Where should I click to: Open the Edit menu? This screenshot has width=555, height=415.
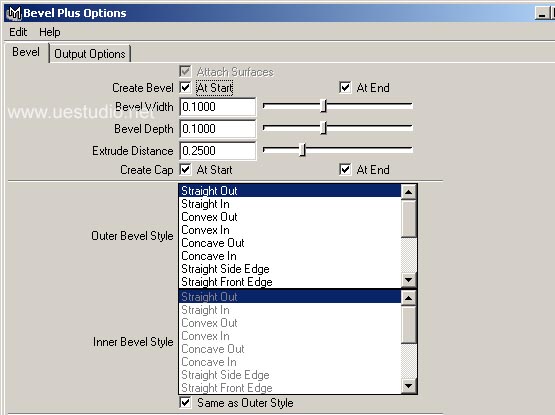tap(18, 32)
